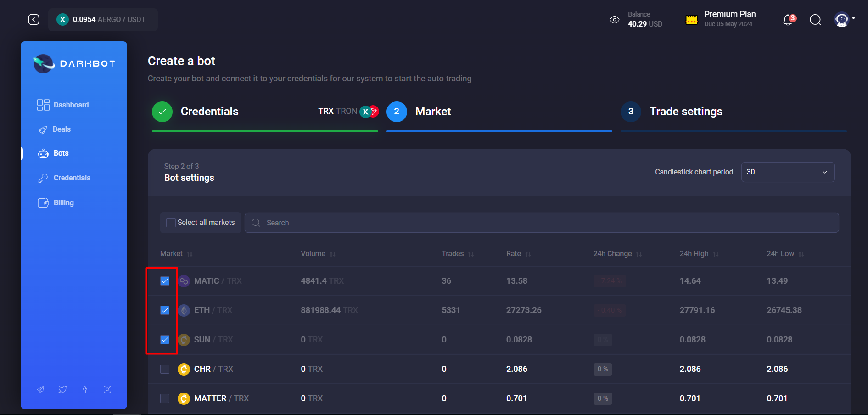
Task: Open the notifications bell with badge
Action: pyautogui.click(x=788, y=20)
